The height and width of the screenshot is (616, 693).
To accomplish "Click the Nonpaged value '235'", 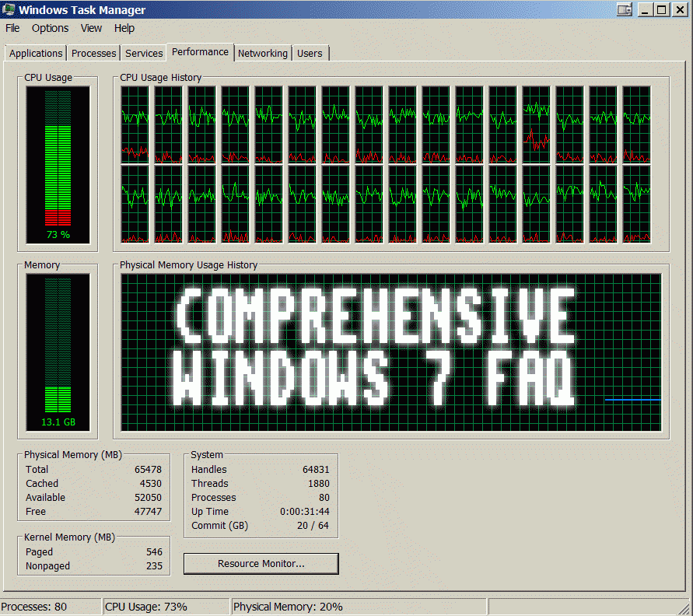I will [154, 566].
